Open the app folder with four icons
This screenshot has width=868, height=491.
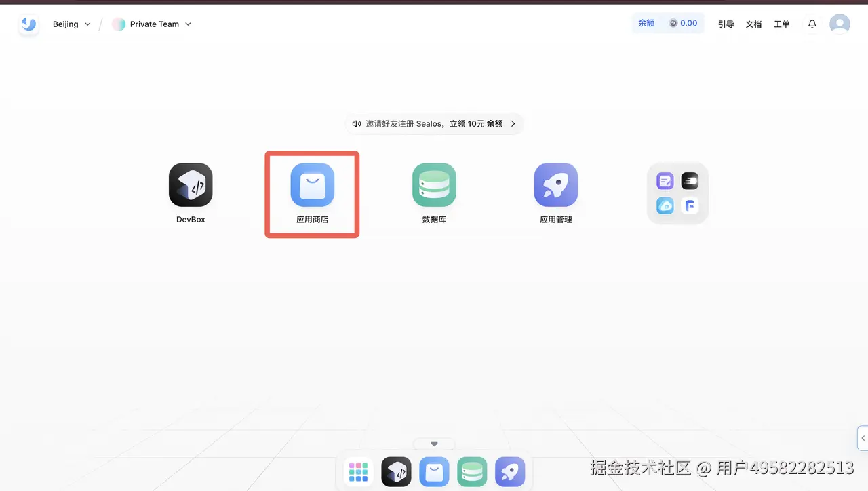tap(678, 193)
